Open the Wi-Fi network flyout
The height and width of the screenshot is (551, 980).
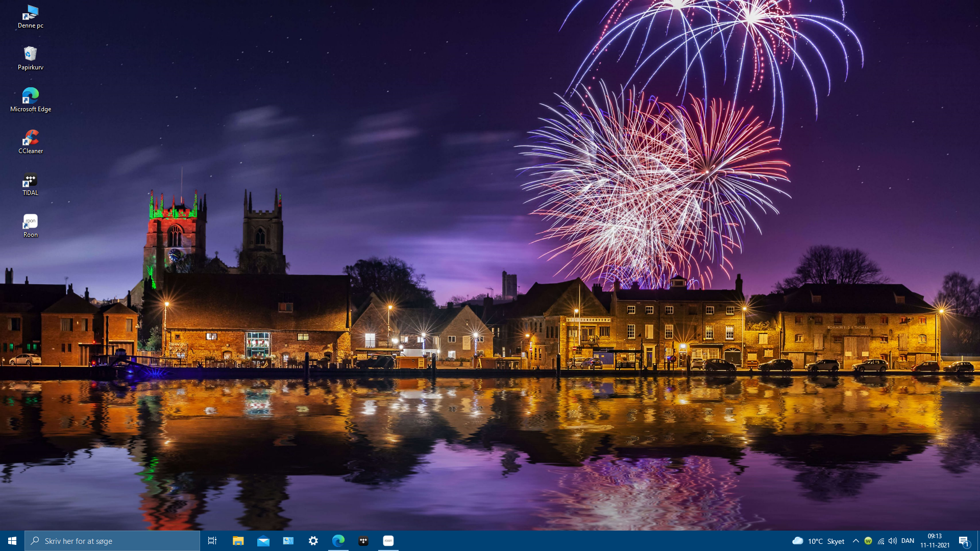click(881, 541)
